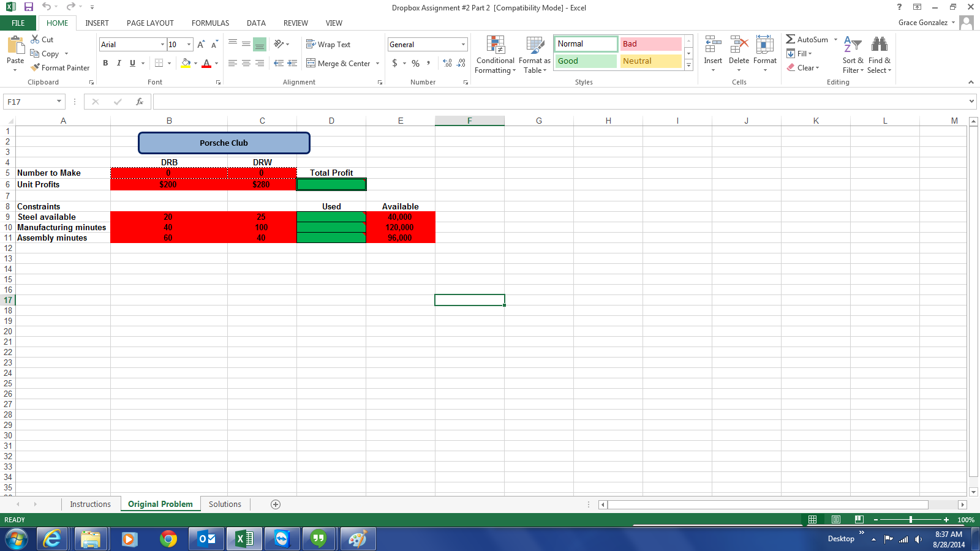Apply the Percent Style format

415,63
